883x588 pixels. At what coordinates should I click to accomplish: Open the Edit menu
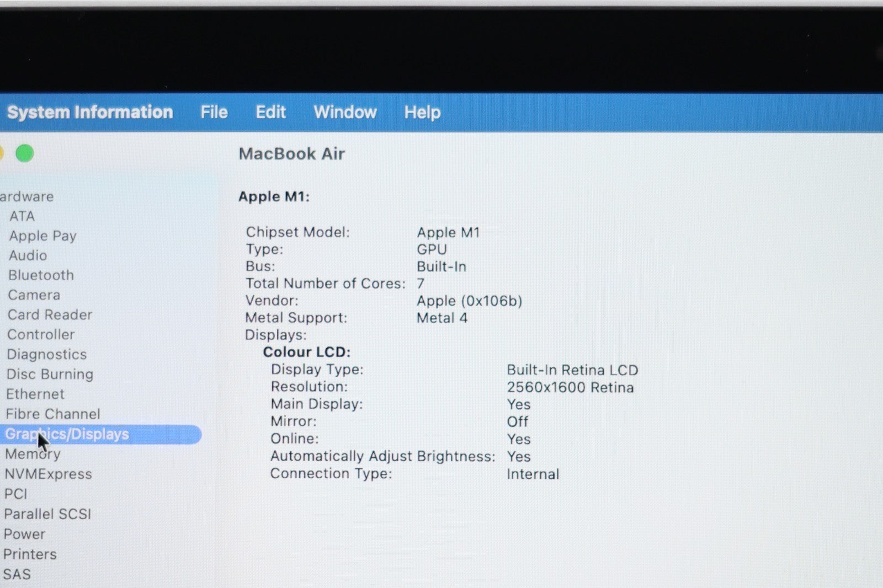(x=270, y=113)
